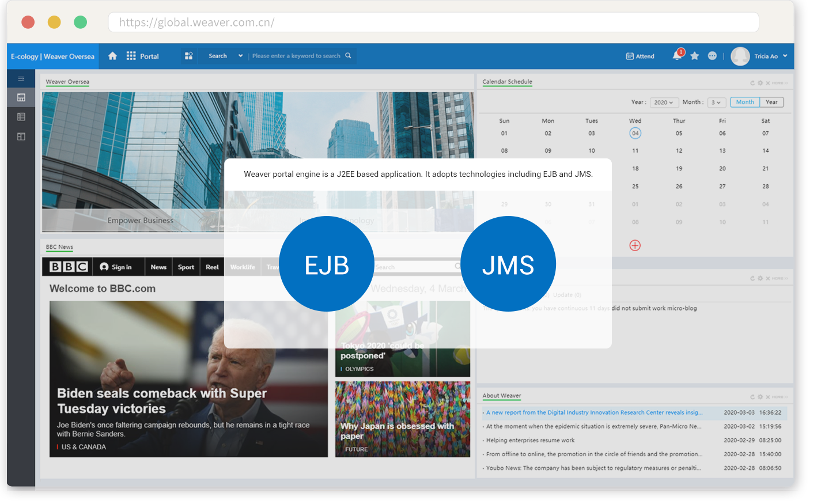The image size is (821, 504).
Task: Click the favorites star icon
Action: 695,56
